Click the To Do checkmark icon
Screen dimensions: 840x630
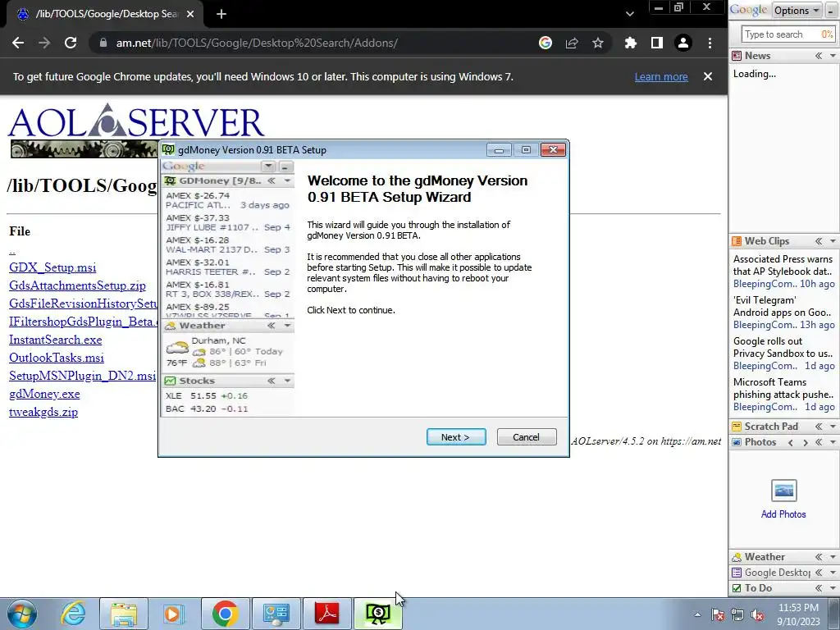pos(737,588)
